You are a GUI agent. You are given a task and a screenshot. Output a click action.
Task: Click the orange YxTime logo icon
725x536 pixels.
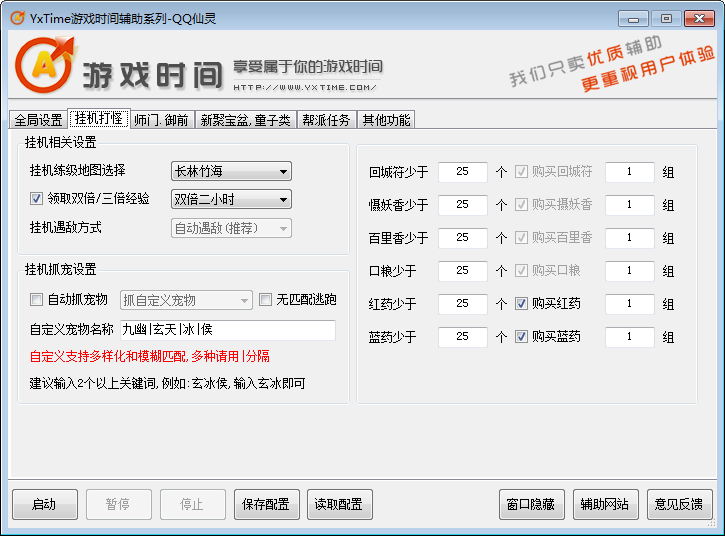44,65
